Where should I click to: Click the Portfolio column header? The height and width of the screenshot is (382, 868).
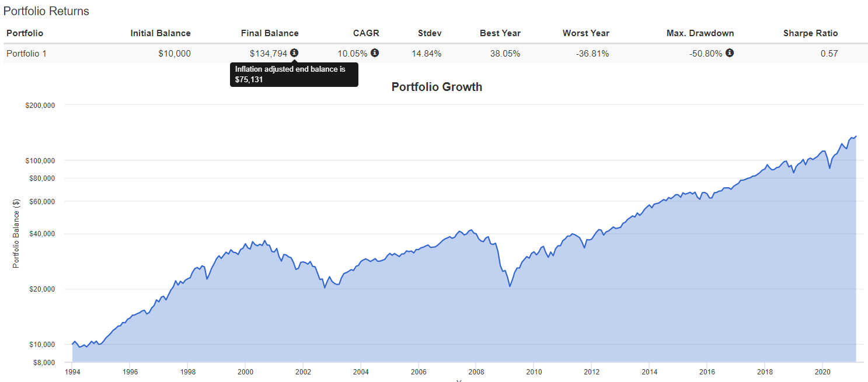click(25, 33)
